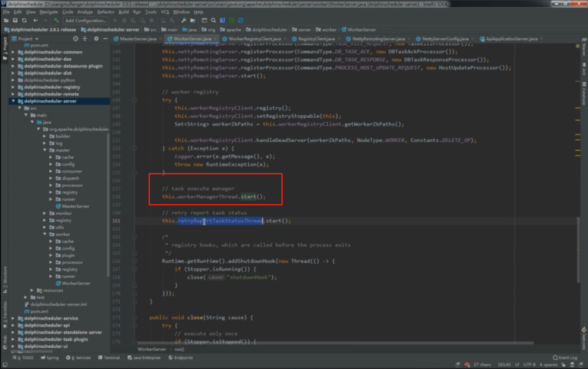Expand dolphinscheduler-common module
The width and height of the screenshot is (588, 369).
(x=14, y=52)
